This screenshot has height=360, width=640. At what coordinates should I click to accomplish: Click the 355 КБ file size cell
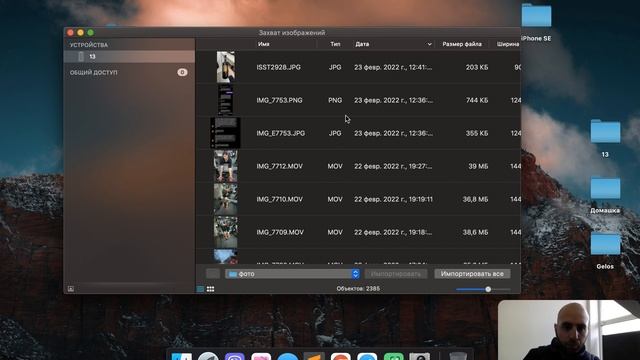477,133
